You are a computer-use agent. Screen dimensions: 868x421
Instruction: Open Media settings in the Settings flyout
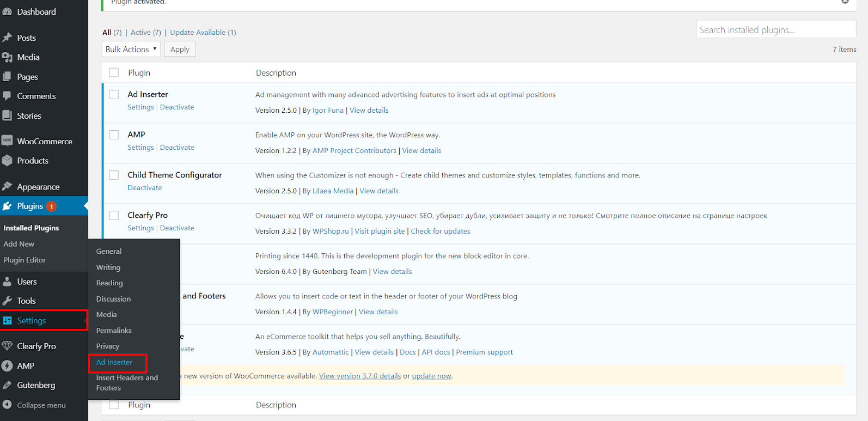106,314
